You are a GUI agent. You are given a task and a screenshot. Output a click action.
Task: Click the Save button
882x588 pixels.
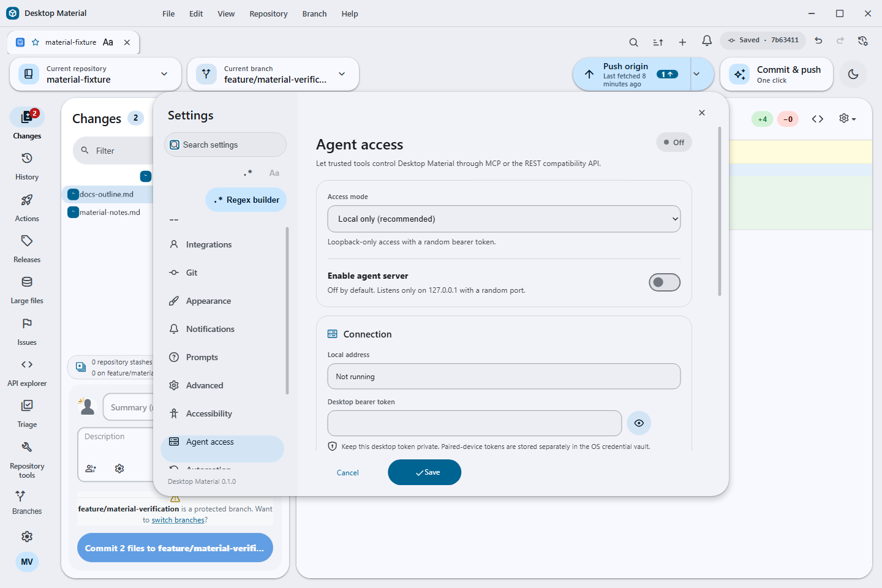[424, 472]
